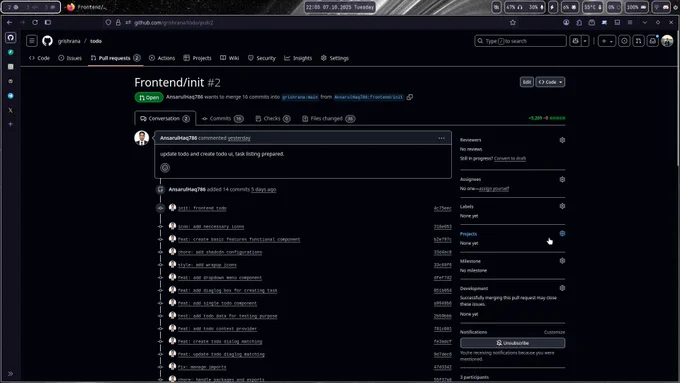The width and height of the screenshot is (680, 383).
Task: Open the repository Settings tab
Action: point(334,58)
